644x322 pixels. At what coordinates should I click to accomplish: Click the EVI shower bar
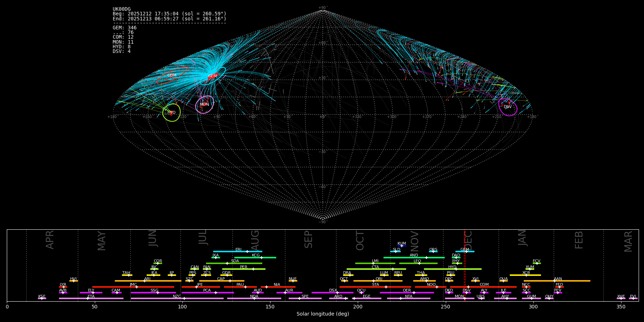point(633,298)
